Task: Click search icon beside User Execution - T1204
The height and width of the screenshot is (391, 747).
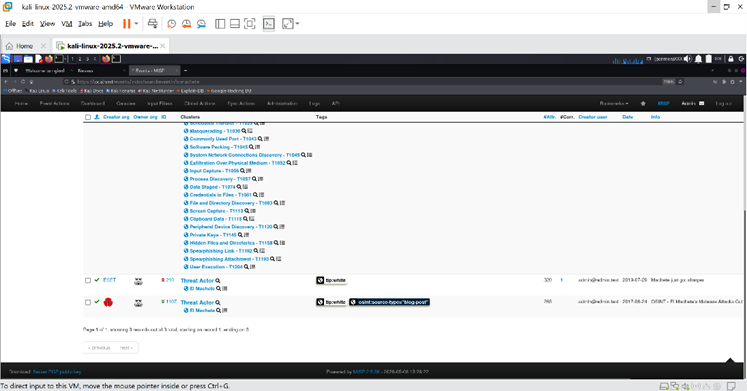Action: [246, 267]
